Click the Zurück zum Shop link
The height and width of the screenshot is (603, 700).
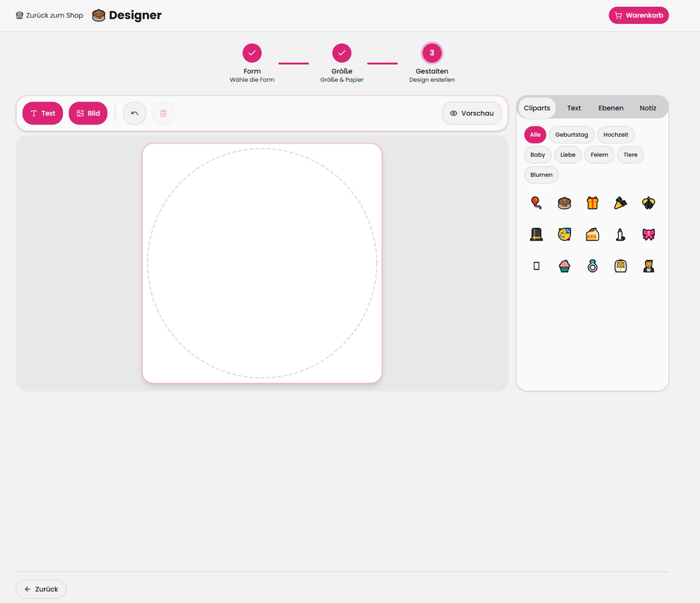click(49, 15)
